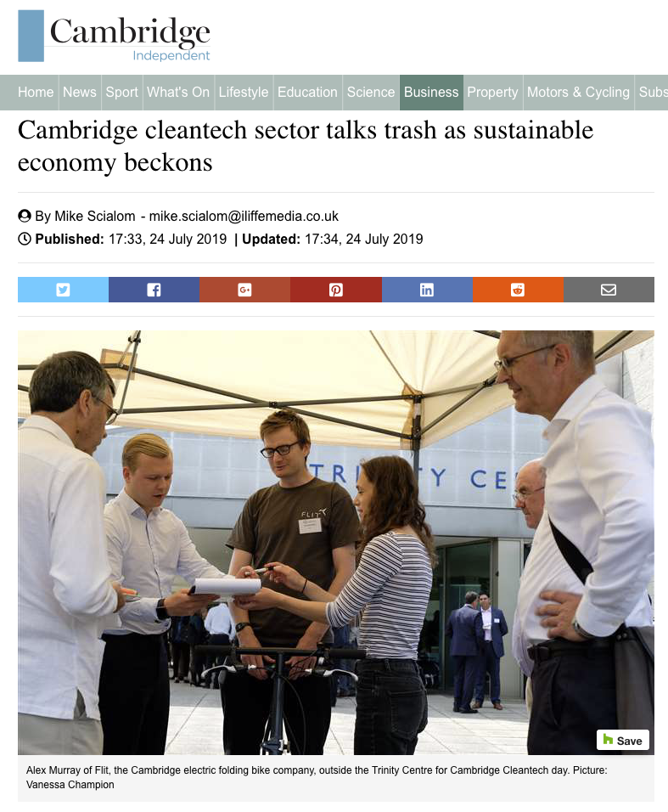The image size is (668, 812).
Task: Pin article on Pinterest
Action: tap(336, 290)
